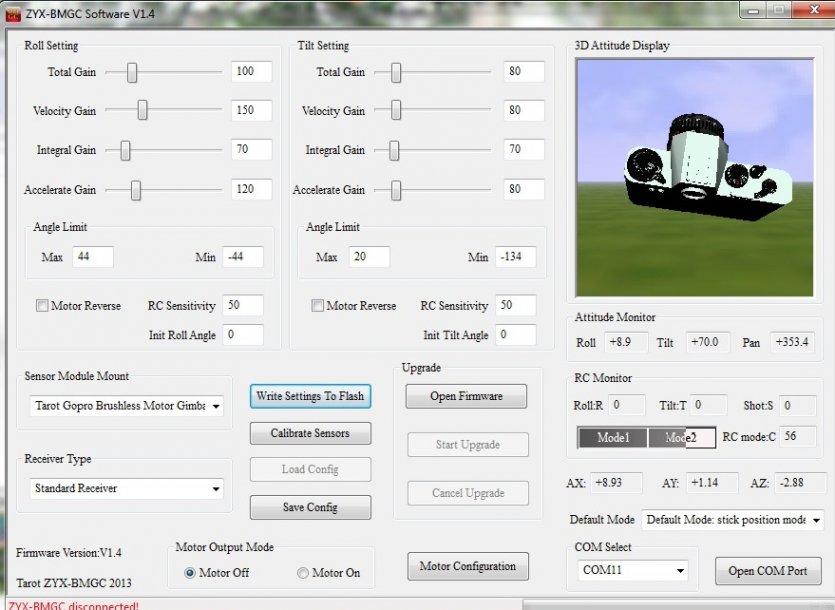Click the ZYX-BMGC app icon in title bar
This screenshot has height=610, width=835.
[13, 12]
